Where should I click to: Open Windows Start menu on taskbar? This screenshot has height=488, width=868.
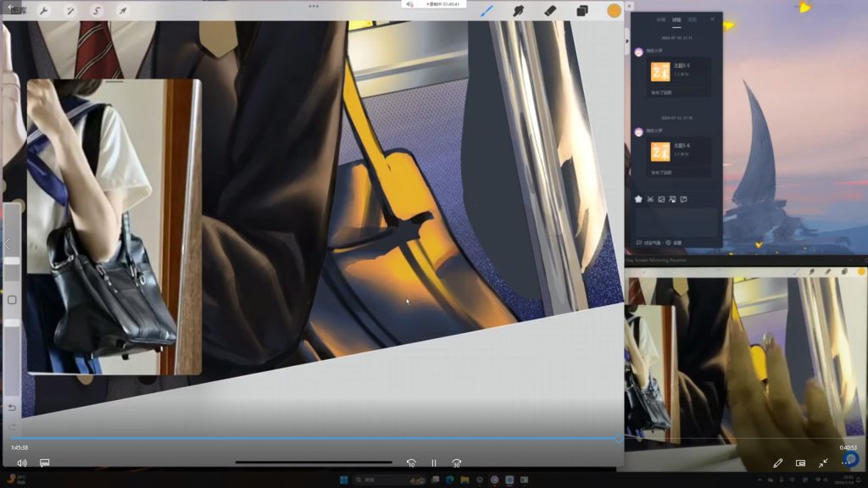[344, 480]
